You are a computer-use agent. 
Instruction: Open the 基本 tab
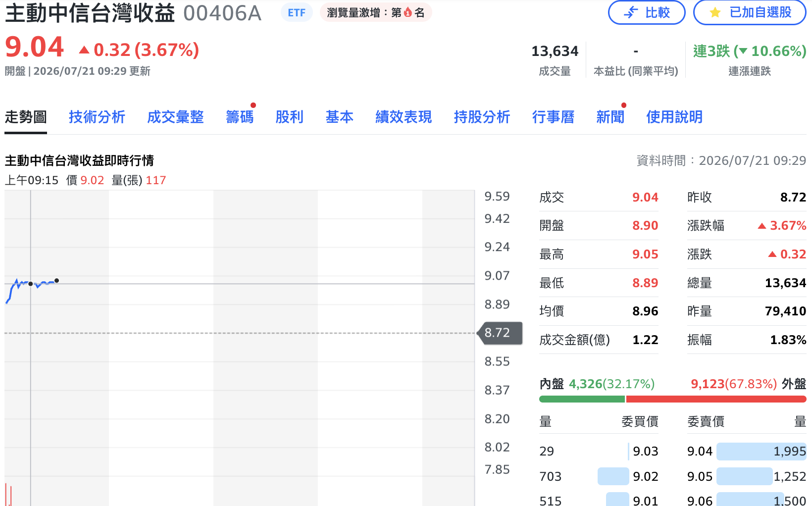click(340, 117)
